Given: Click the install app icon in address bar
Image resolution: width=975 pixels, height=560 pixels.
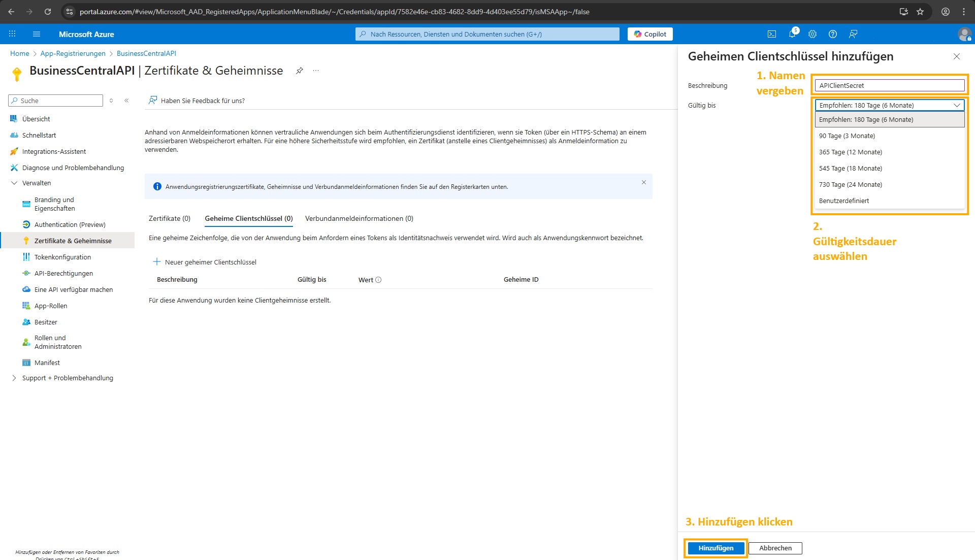Looking at the screenshot, I should click(x=904, y=11).
